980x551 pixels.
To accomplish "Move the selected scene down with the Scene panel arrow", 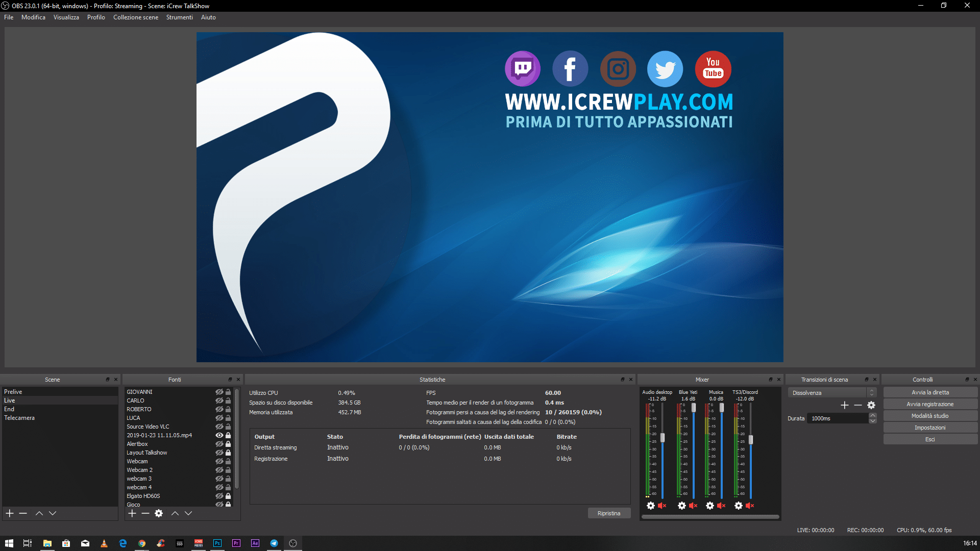I will 53,513.
